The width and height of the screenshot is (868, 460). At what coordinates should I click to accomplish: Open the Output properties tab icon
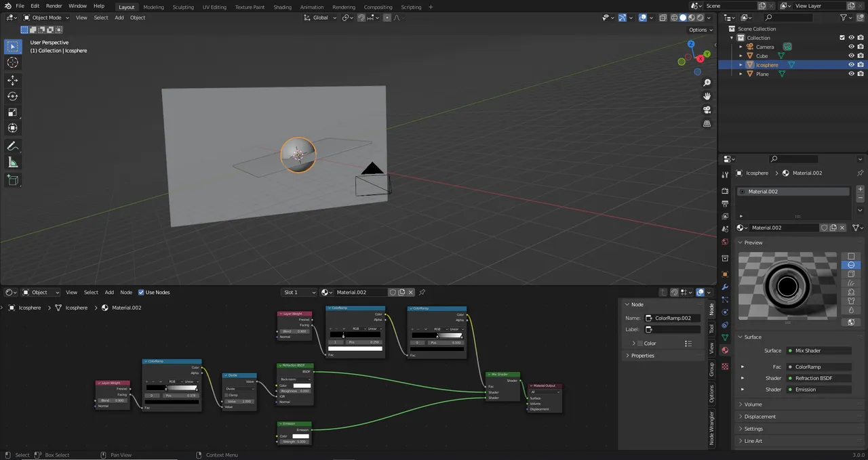725,203
